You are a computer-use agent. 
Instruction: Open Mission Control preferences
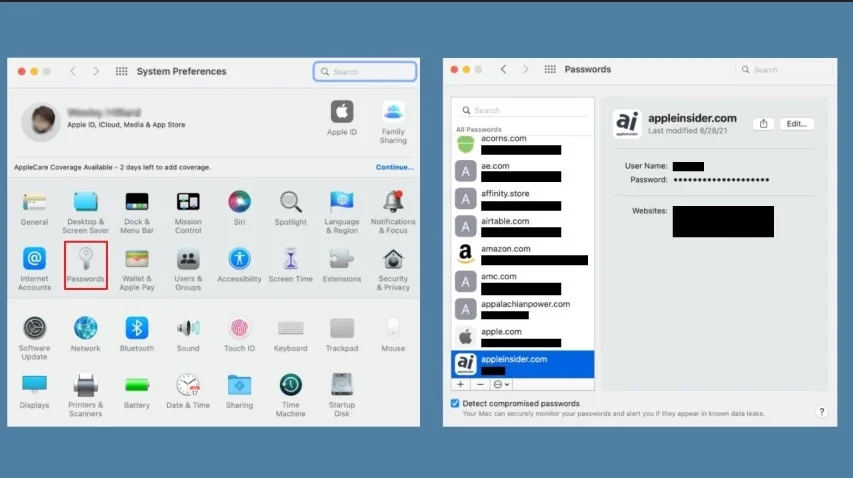188,212
